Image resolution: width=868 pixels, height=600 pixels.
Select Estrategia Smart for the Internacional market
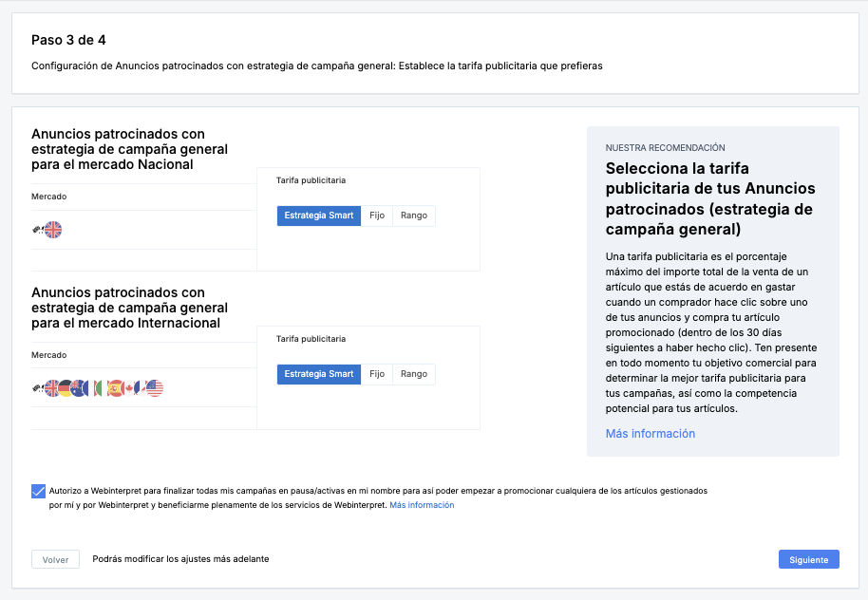coord(319,374)
